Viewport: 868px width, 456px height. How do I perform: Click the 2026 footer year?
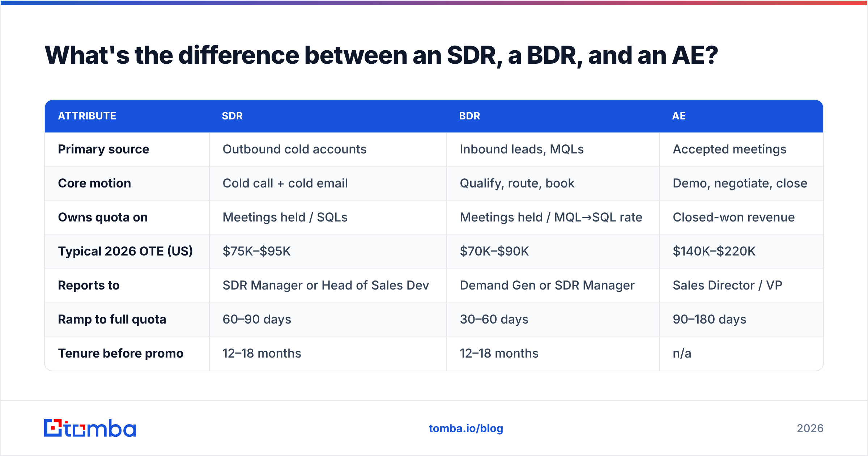point(810,428)
